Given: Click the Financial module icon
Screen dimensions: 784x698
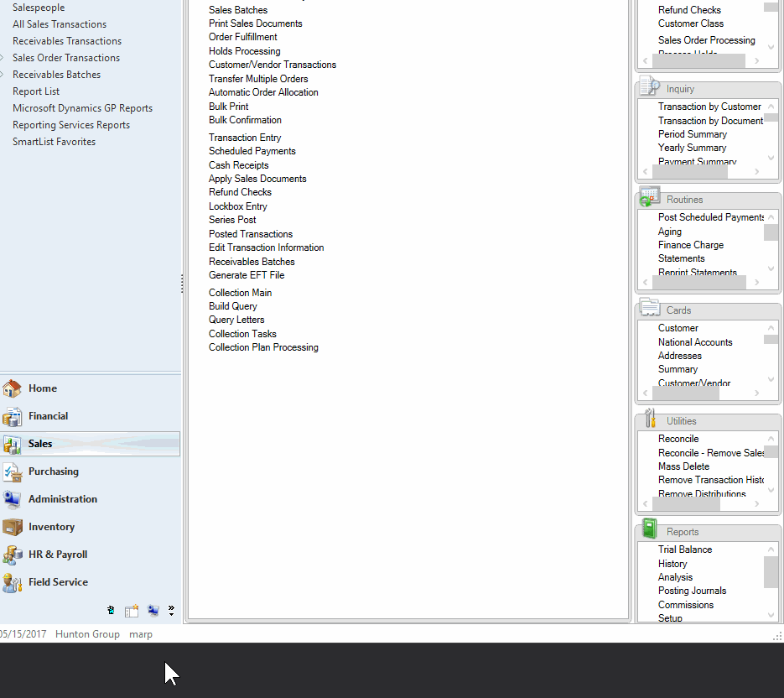Looking at the screenshot, I should [x=12, y=416].
